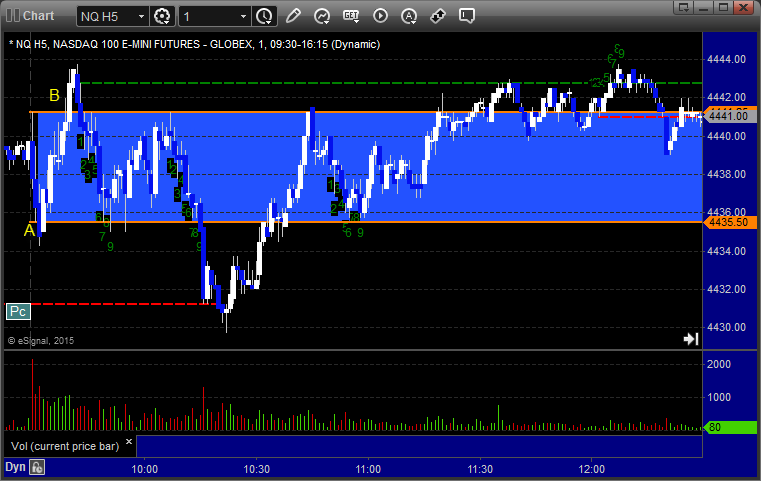Open the speech bubble notes icon
This screenshot has height=481, width=761.
pyautogui.click(x=467, y=16)
